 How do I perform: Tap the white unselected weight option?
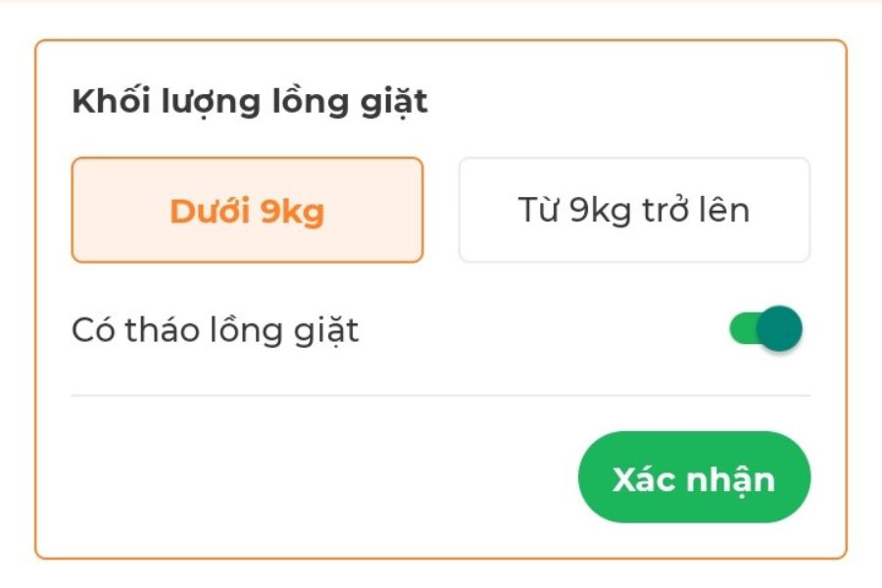point(634,211)
